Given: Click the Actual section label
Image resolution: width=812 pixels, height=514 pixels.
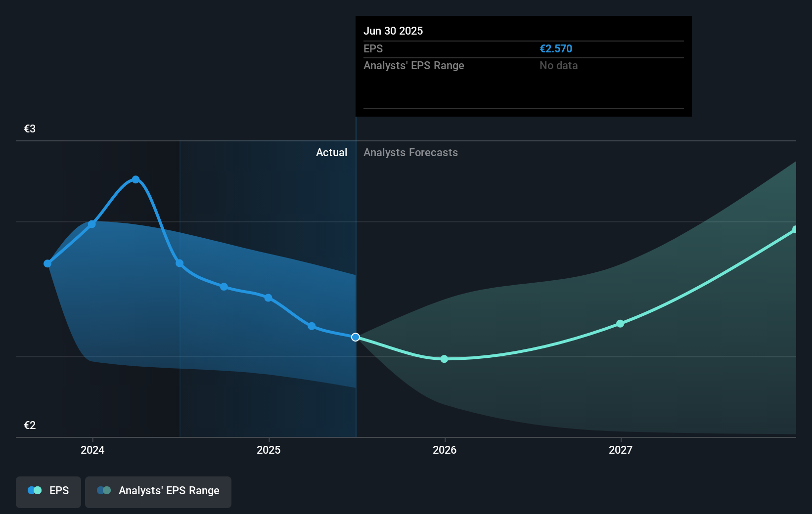Looking at the screenshot, I should [x=331, y=152].
